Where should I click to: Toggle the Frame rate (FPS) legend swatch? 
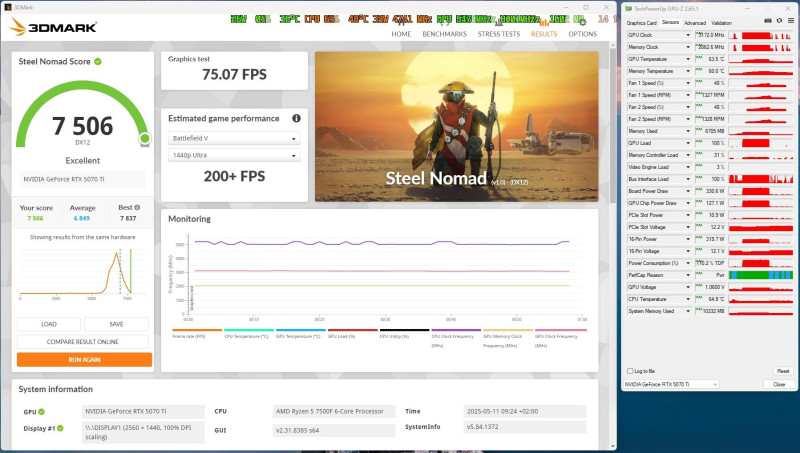point(197,330)
